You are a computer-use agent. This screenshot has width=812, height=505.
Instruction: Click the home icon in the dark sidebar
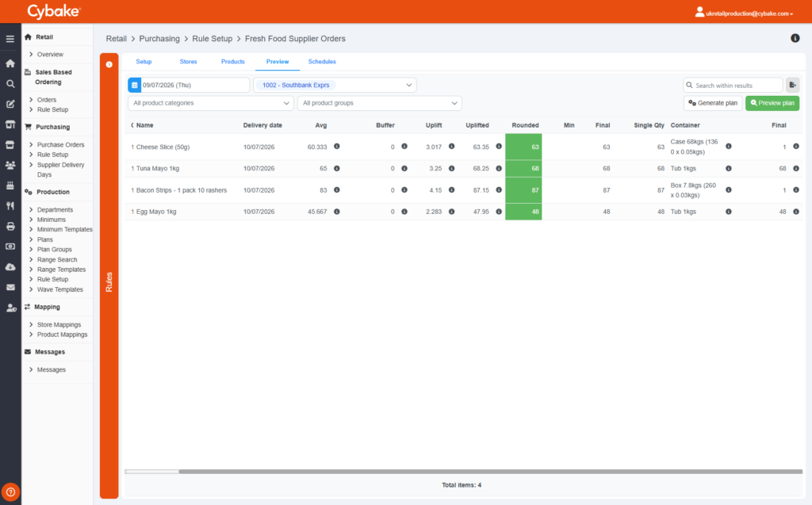[10, 63]
